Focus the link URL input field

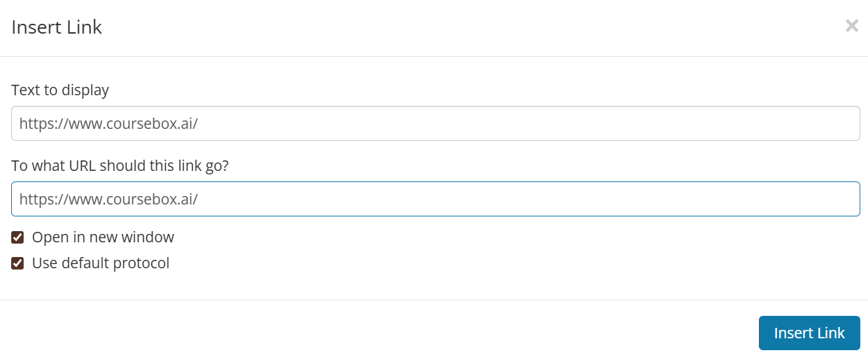point(435,199)
